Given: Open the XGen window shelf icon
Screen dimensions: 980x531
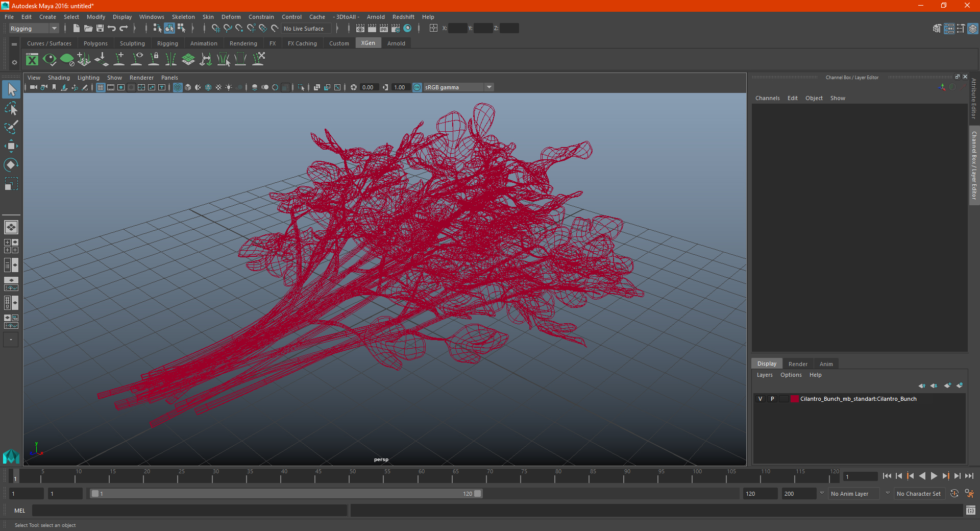Looking at the screenshot, I should tap(32, 59).
